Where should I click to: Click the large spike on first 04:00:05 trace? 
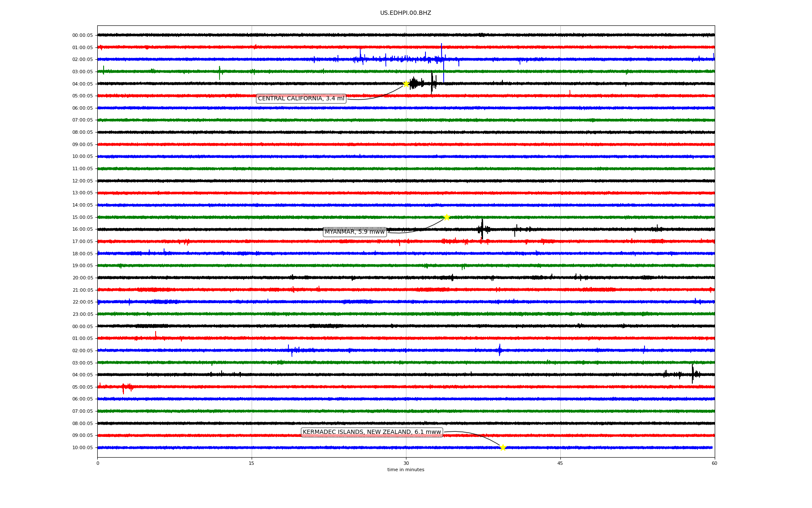click(x=432, y=83)
